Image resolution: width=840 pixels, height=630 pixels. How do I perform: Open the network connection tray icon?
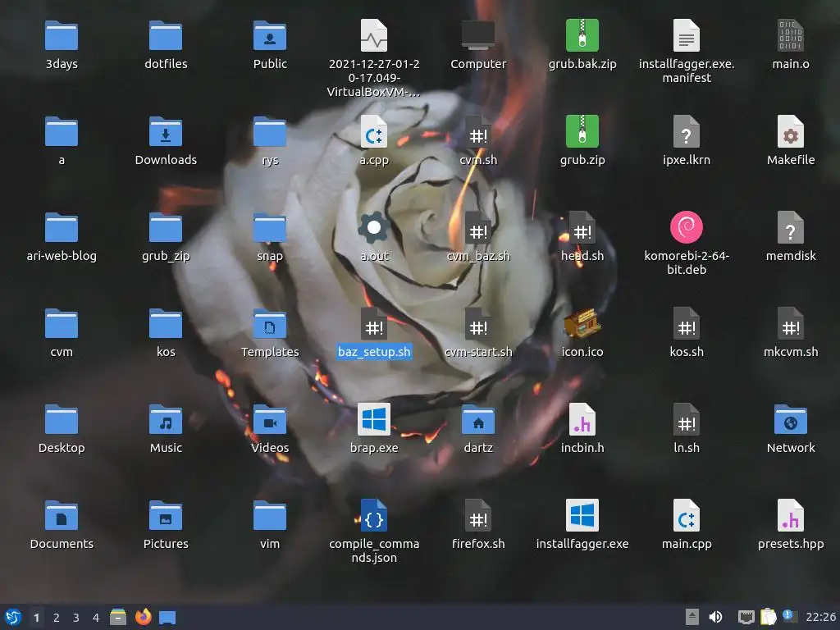point(746,617)
